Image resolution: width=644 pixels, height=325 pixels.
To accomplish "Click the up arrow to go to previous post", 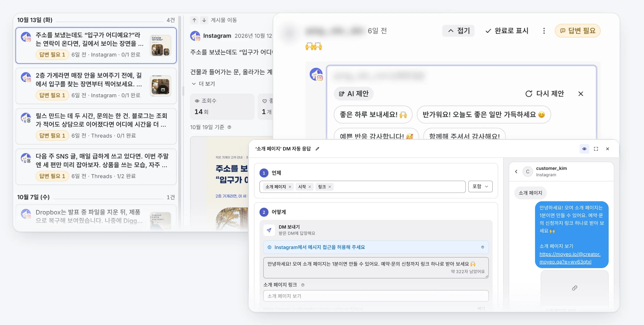I will (x=194, y=20).
